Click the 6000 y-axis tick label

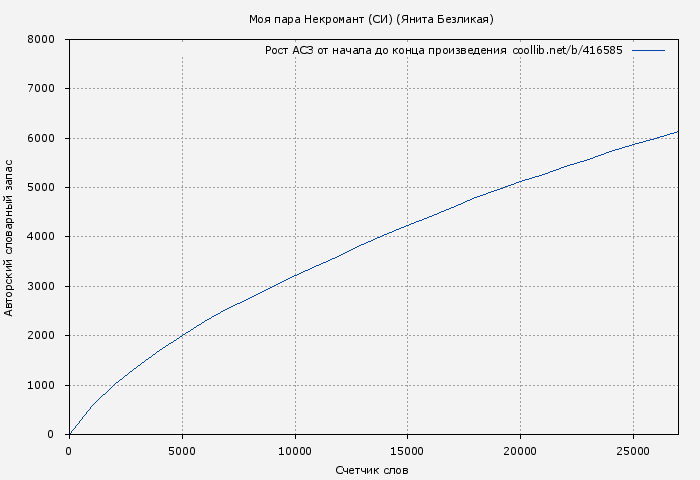click(40, 138)
